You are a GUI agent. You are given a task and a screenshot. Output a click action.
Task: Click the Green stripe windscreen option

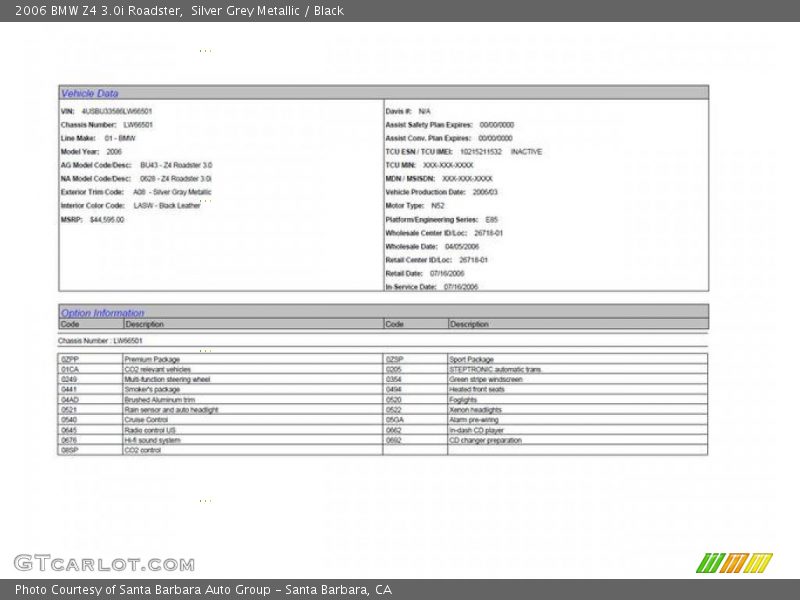tap(486, 380)
